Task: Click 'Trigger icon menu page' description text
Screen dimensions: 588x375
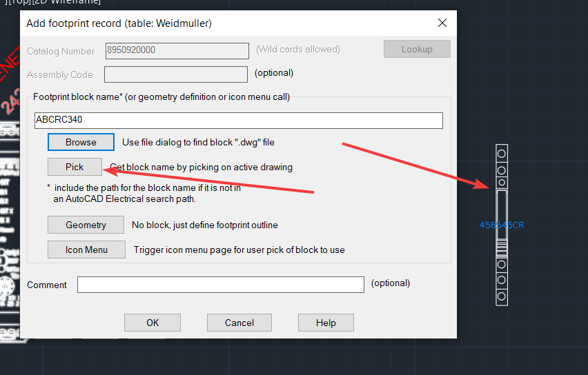Action: [239, 250]
